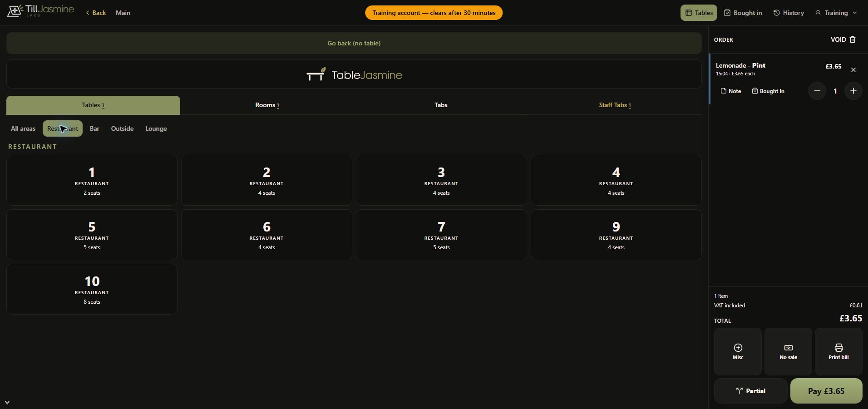Choose restaurant table 10 with 8 seats
The image size is (868, 409).
92,289
